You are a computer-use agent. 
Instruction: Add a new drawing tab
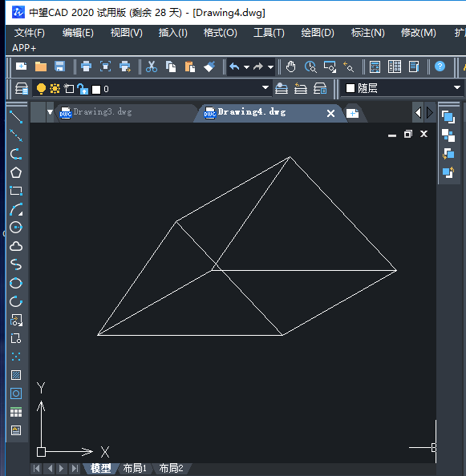353,114
